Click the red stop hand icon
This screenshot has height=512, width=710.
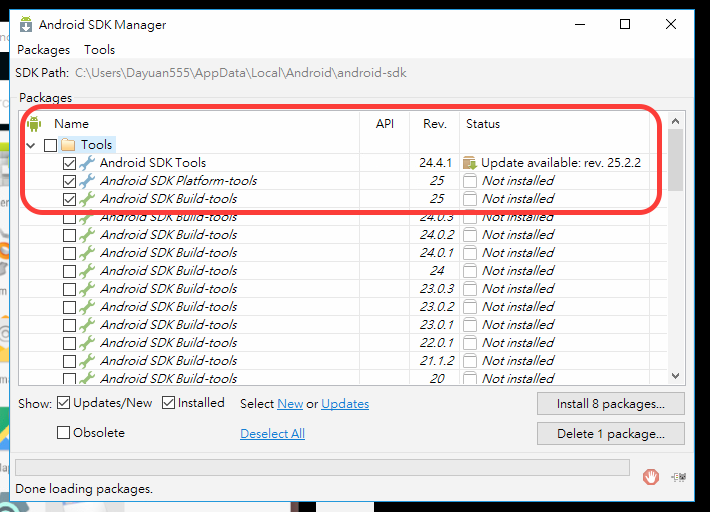pos(651,477)
